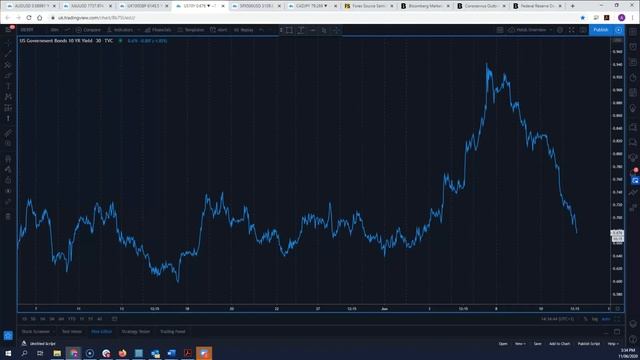Click the 14:34:44 UTC timezone clock
The image size is (640, 360).
(x=558, y=319)
